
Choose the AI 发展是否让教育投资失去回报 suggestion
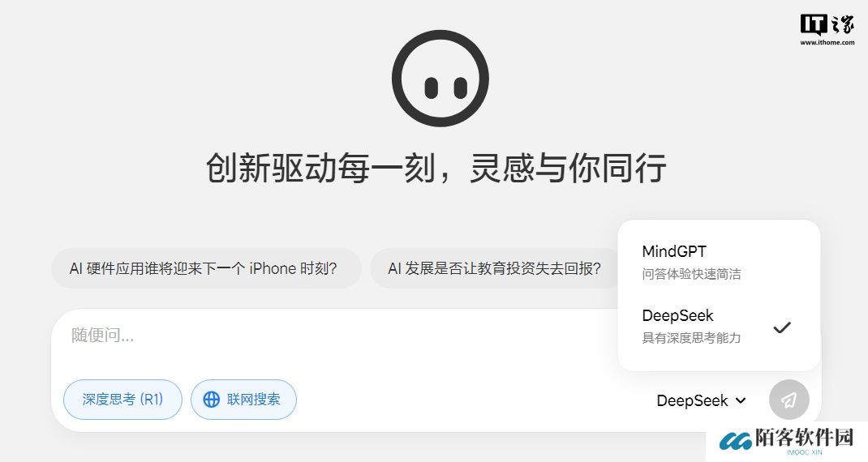pyautogui.click(x=494, y=268)
